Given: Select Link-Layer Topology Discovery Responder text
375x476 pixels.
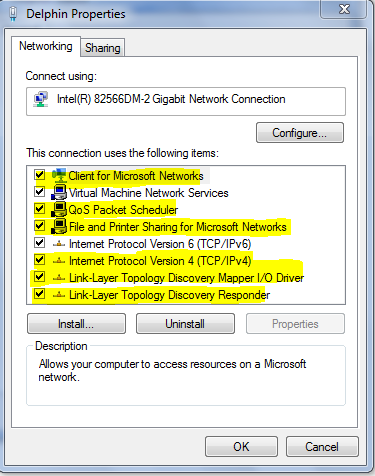Looking at the screenshot, I should (169, 295).
